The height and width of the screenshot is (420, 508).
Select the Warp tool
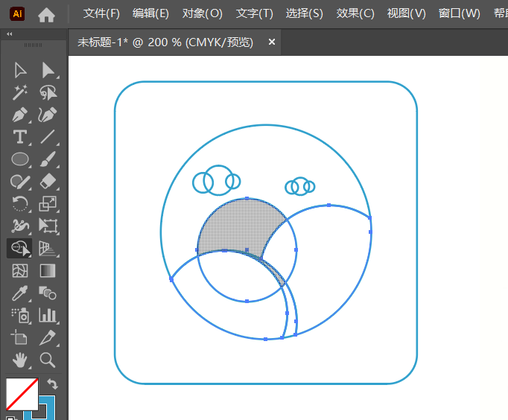tap(20, 226)
